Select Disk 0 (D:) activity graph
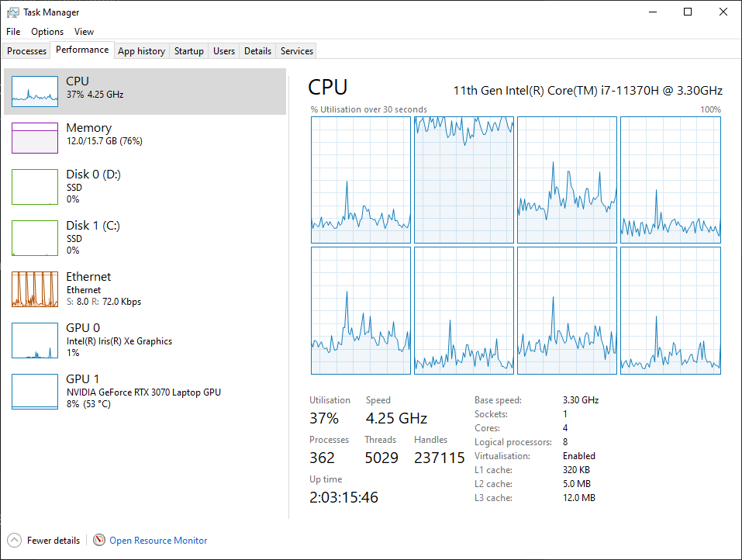The width and height of the screenshot is (742, 560). [35, 186]
